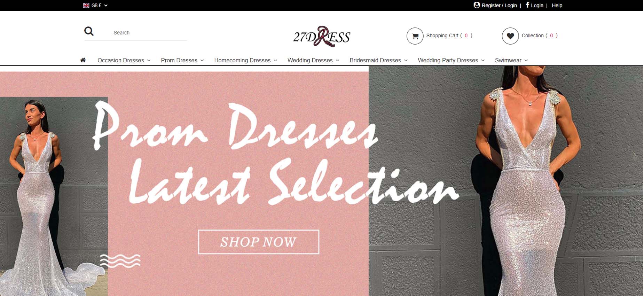Click the Facebook Login icon
644x296 pixels.
527,5
